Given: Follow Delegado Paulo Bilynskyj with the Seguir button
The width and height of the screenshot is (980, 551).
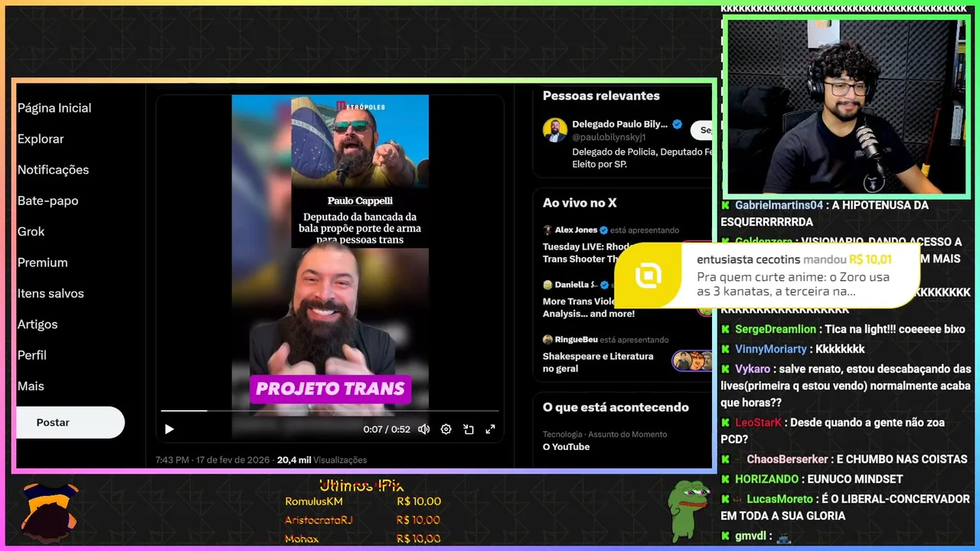Looking at the screenshot, I should (701, 130).
